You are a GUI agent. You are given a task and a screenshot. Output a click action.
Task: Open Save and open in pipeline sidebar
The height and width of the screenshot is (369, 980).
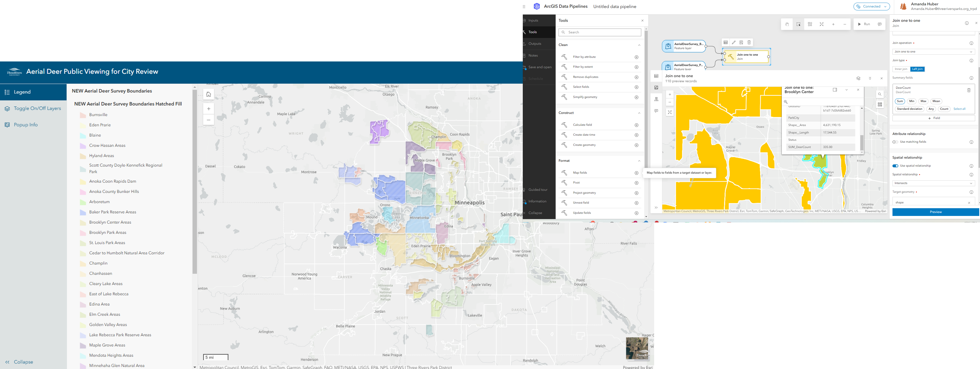click(x=539, y=67)
